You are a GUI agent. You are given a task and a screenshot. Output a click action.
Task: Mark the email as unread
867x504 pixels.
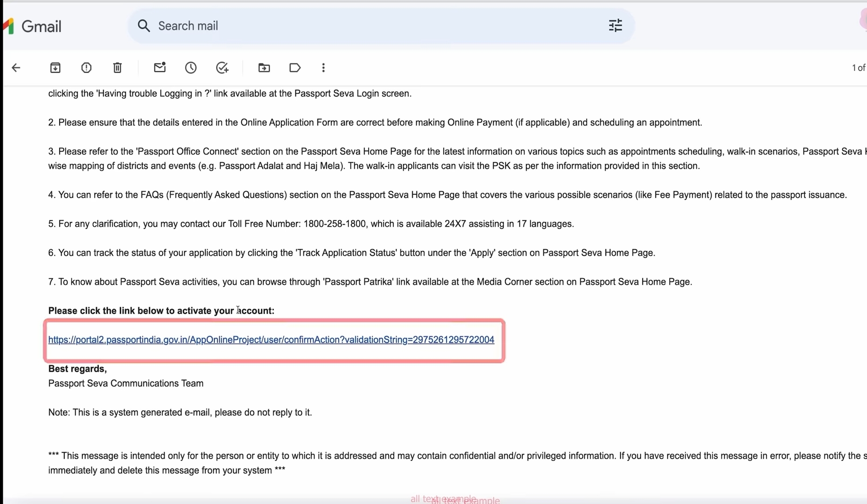pyautogui.click(x=160, y=68)
